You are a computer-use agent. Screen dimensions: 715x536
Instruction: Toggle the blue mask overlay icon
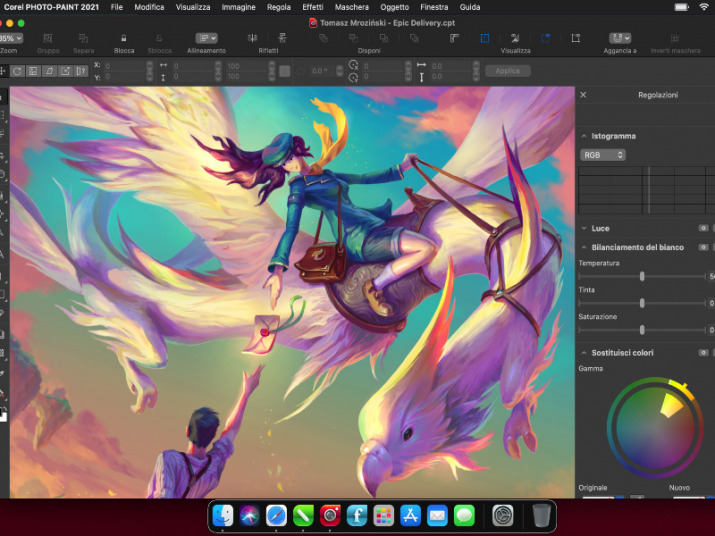point(545,38)
